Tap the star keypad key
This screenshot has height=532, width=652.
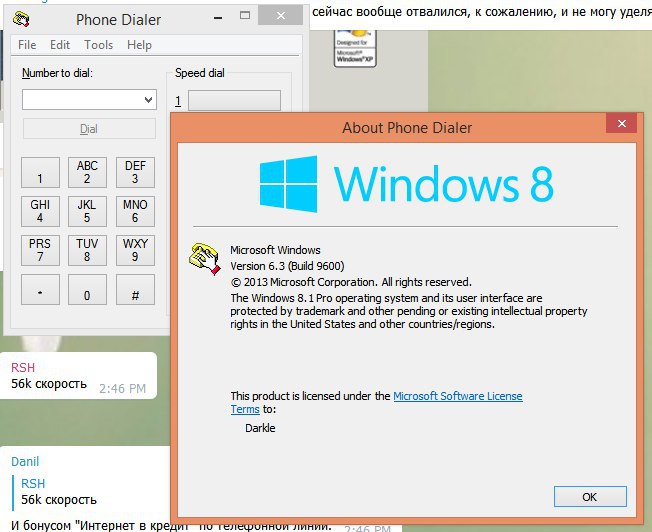[40, 290]
